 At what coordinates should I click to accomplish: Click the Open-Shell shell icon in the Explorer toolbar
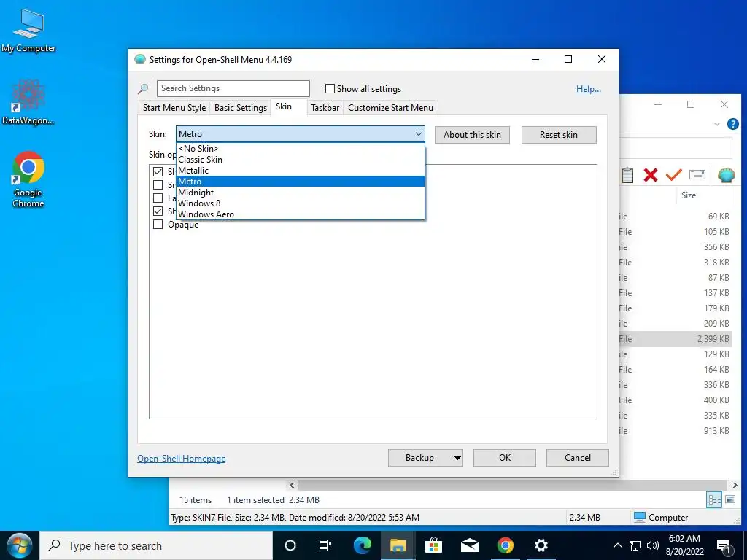pos(726,175)
